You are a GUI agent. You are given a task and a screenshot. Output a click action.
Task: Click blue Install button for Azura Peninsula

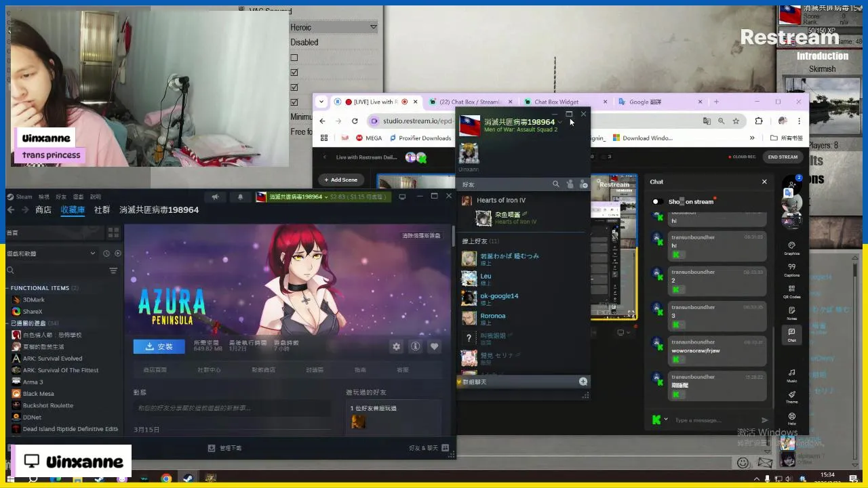click(x=159, y=346)
